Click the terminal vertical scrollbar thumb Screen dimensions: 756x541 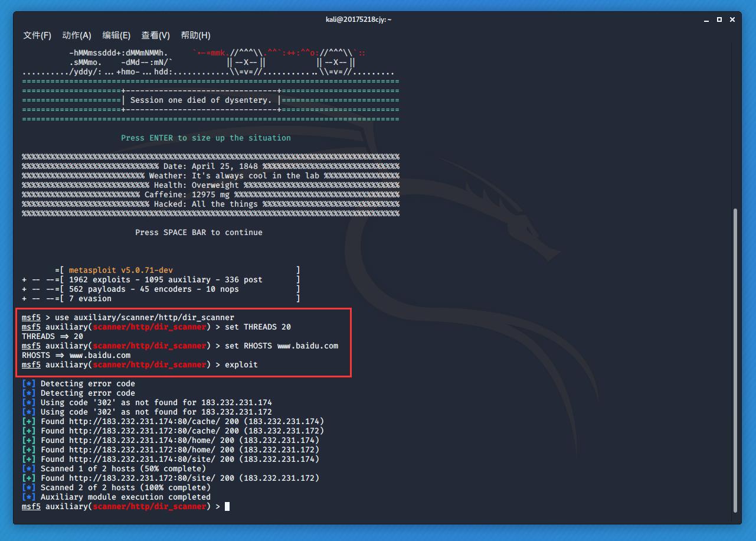pos(735,360)
